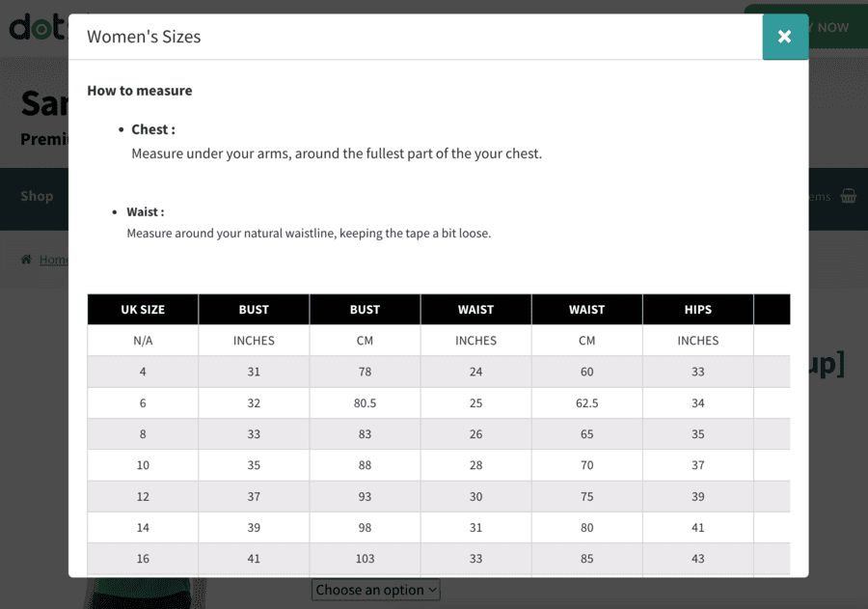
Task: Click the home icon in breadcrumb
Action: (26, 260)
